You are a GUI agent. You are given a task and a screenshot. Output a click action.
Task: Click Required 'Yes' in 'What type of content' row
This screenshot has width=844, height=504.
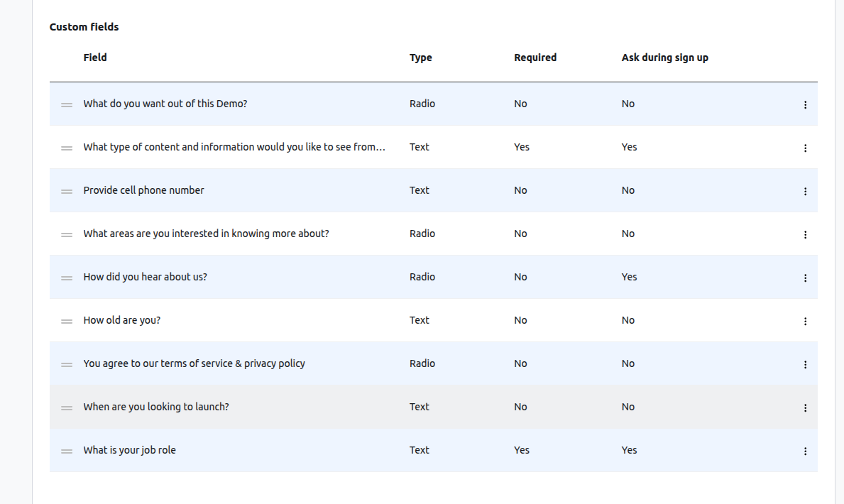pyautogui.click(x=522, y=147)
